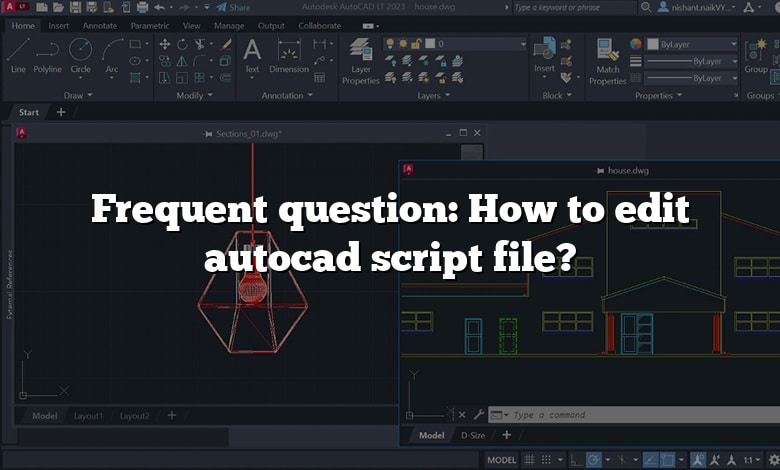Screen dimensions: 780x470
Task: Expand the Properties panel dropdown
Action: (x=658, y=95)
